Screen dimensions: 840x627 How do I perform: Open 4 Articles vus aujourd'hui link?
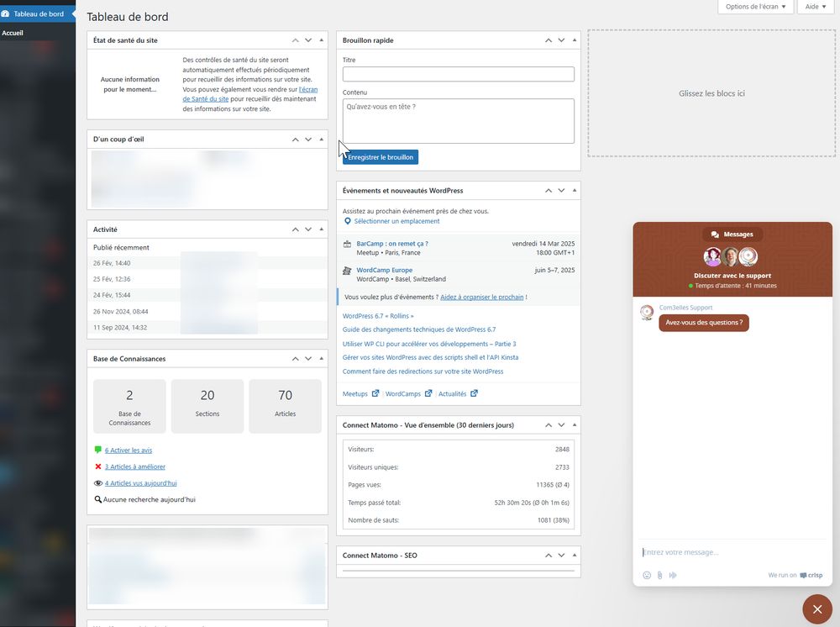[x=141, y=483]
